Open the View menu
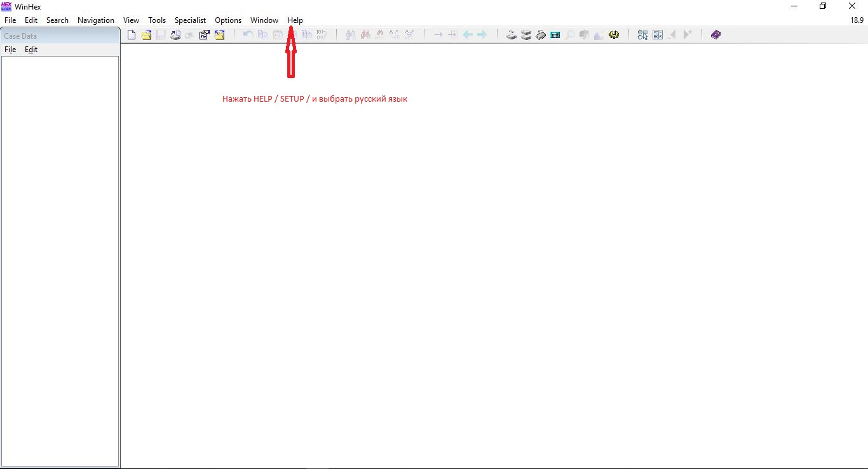Image resolution: width=868 pixels, height=469 pixels. [x=131, y=20]
